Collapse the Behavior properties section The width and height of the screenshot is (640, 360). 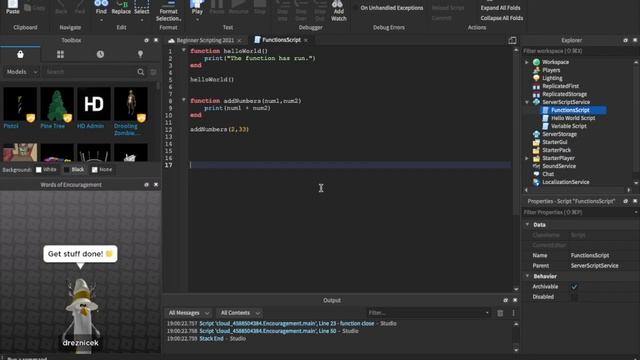click(527, 276)
